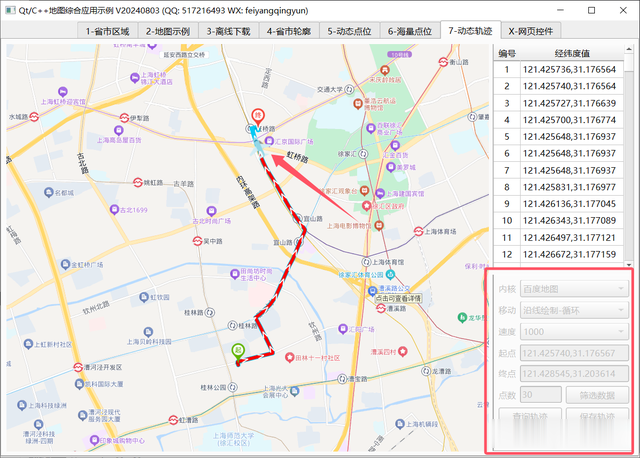Click the 衡山路 metro station icon

coord(443,62)
